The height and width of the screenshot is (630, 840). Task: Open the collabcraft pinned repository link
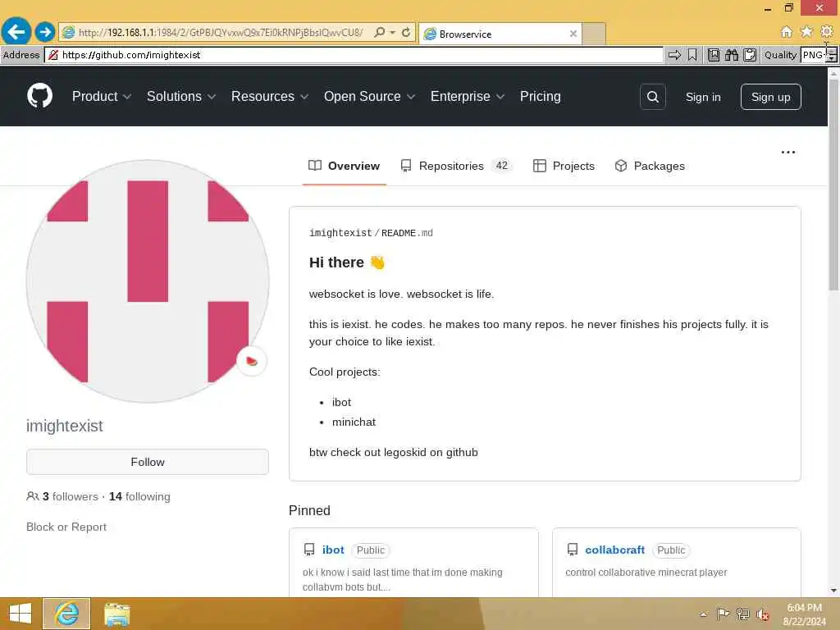pyautogui.click(x=614, y=550)
